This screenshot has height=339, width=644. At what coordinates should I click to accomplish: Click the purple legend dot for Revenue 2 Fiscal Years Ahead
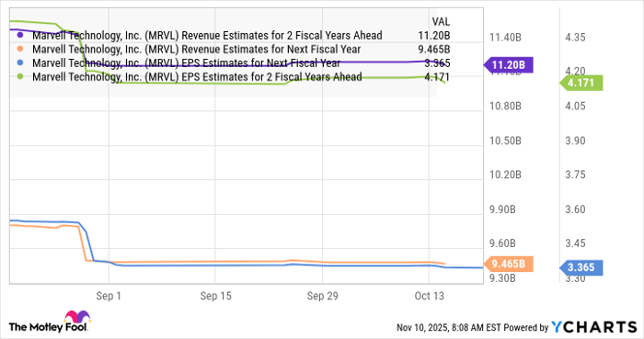click(x=20, y=35)
